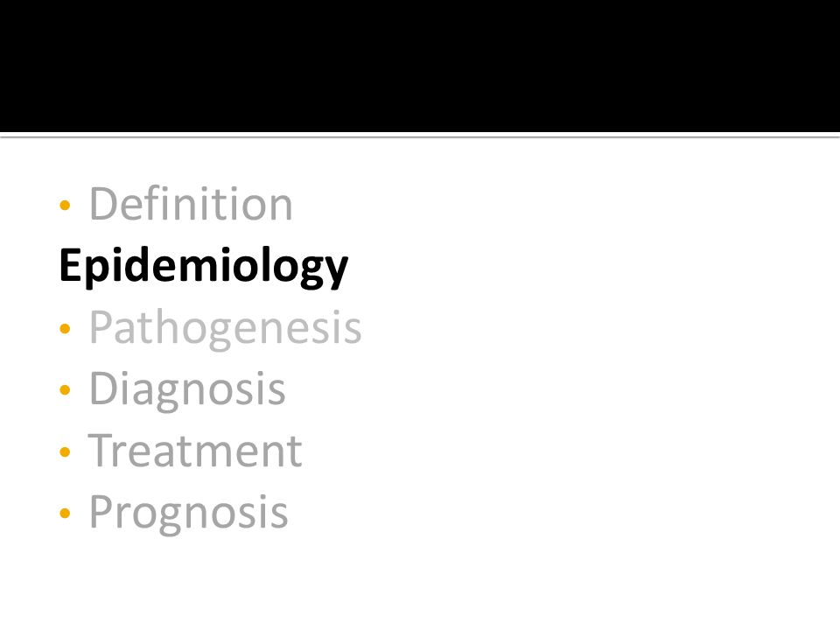The height and width of the screenshot is (630, 840).
Task: Click the capital E in Epidemiology
Action: [72, 264]
